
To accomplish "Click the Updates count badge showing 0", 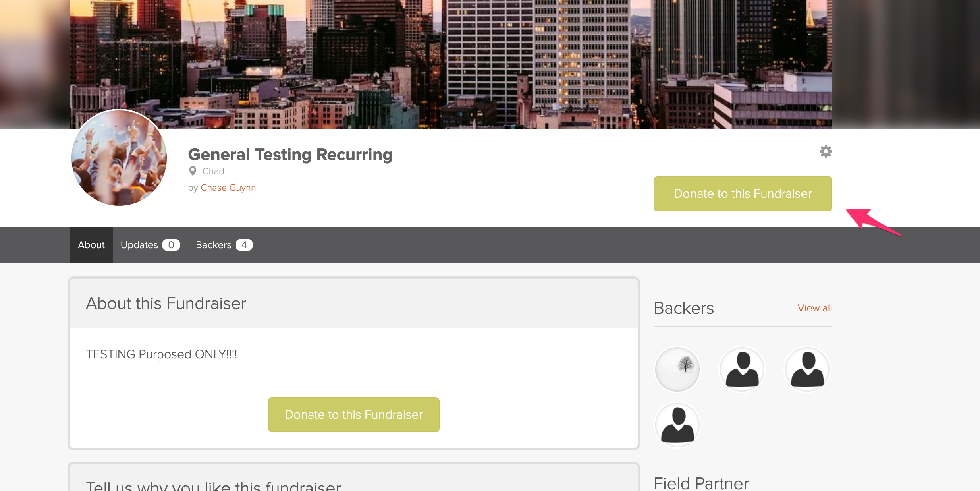I will pyautogui.click(x=171, y=245).
